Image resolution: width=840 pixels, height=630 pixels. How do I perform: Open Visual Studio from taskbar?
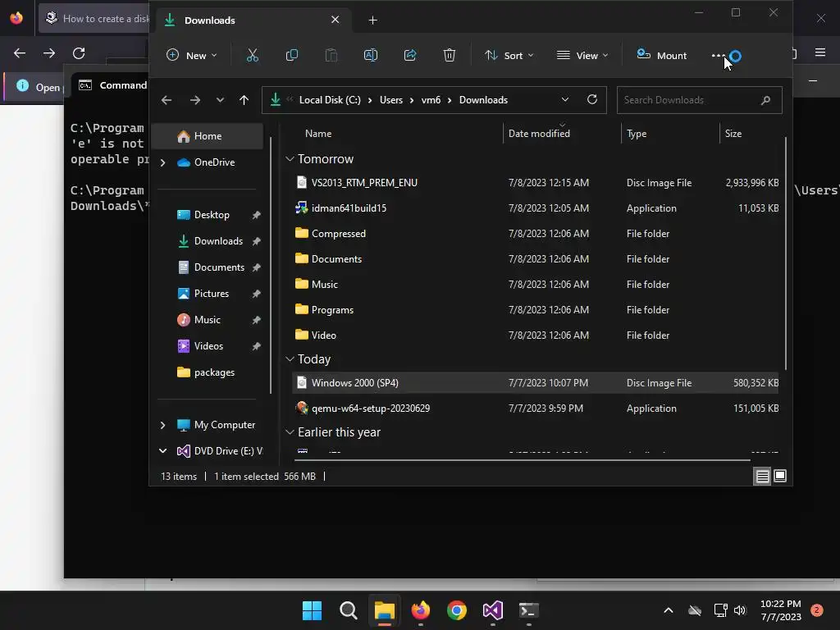click(x=493, y=610)
